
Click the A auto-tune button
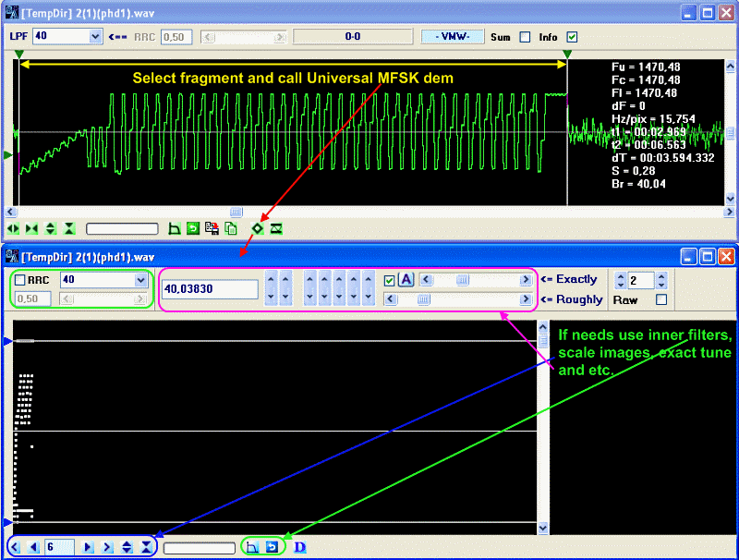pyautogui.click(x=406, y=280)
